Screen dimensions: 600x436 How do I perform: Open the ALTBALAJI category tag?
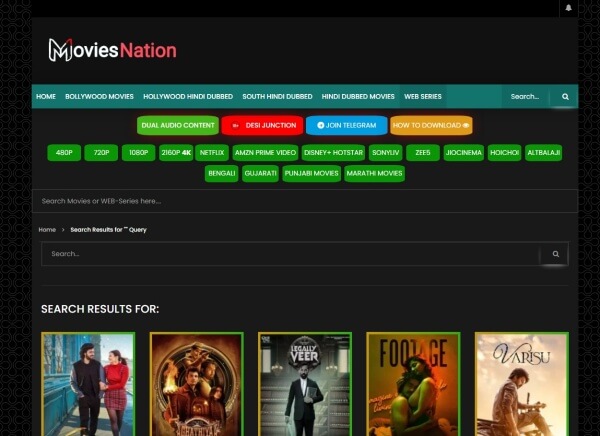(x=543, y=152)
